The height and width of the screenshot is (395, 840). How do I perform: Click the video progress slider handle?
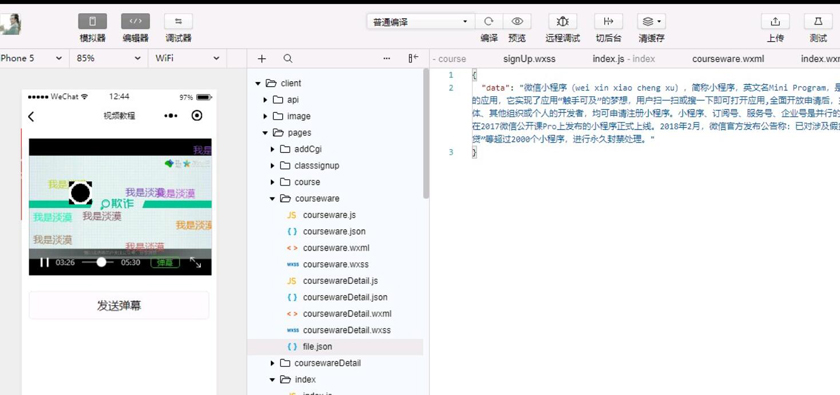pos(101,262)
